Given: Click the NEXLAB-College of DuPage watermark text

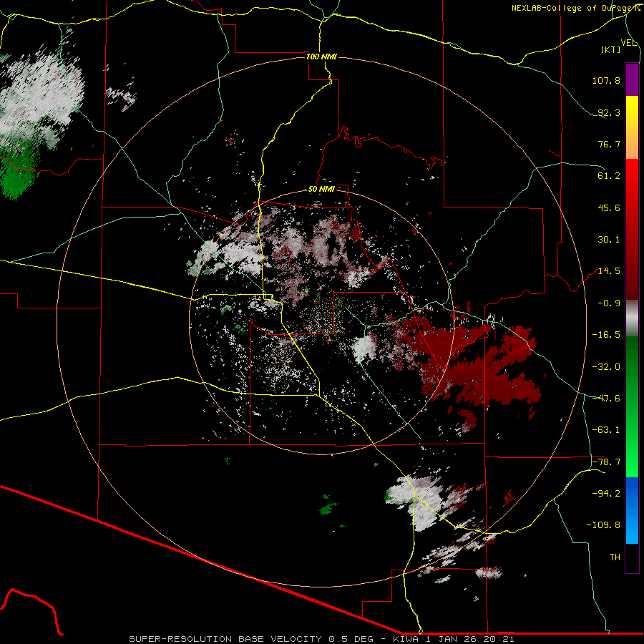Looking at the screenshot, I should 575,8.
